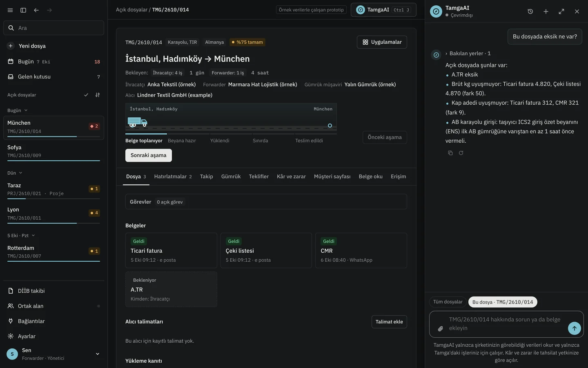Image resolution: width=588 pixels, height=368 pixels.
Task: Copy the assistant response
Action: [x=450, y=153]
